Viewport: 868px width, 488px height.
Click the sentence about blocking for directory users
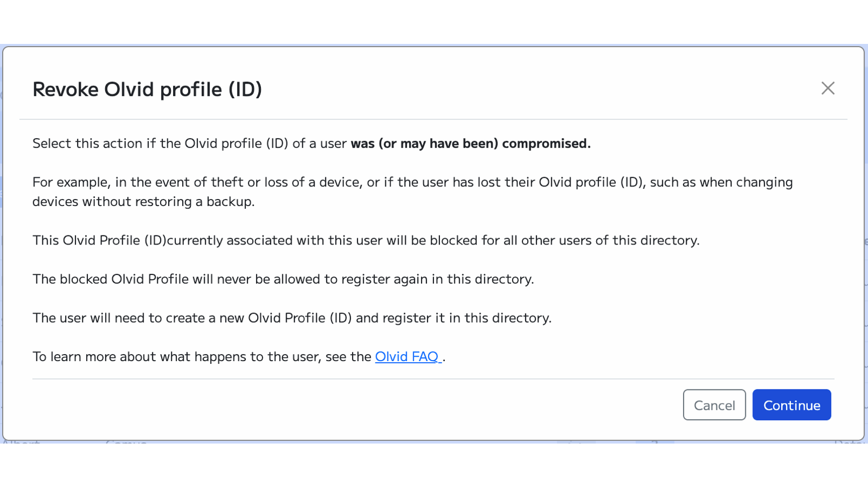[366, 240]
